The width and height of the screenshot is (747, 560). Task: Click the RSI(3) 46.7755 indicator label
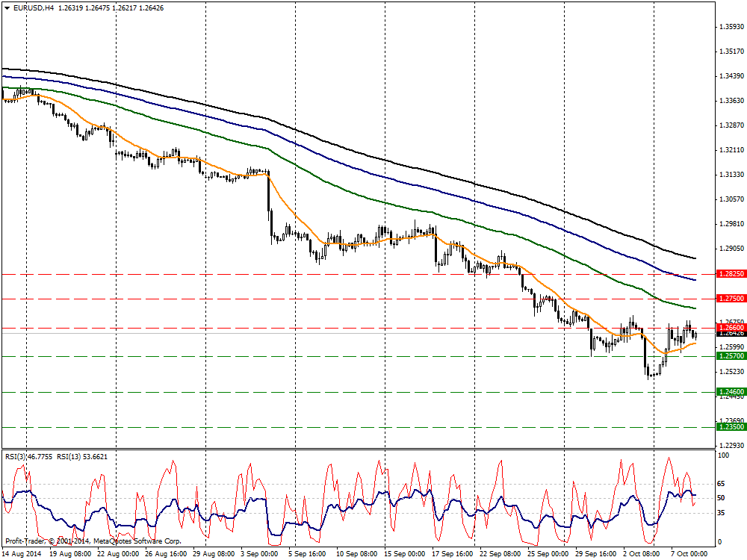(x=28, y=457)
